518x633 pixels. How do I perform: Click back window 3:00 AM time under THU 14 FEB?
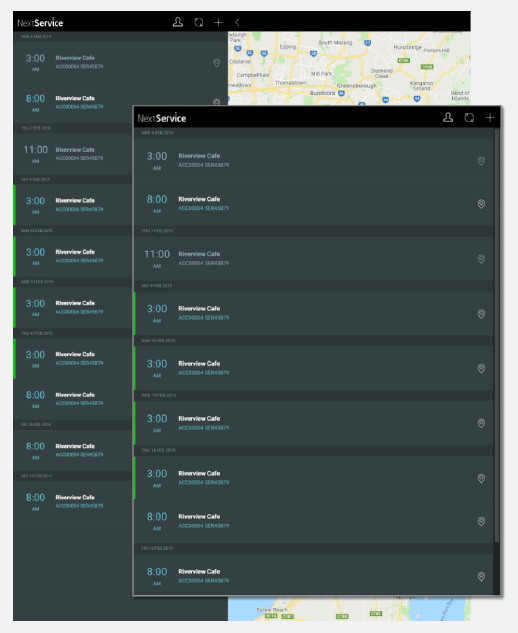tap(36, 358)
